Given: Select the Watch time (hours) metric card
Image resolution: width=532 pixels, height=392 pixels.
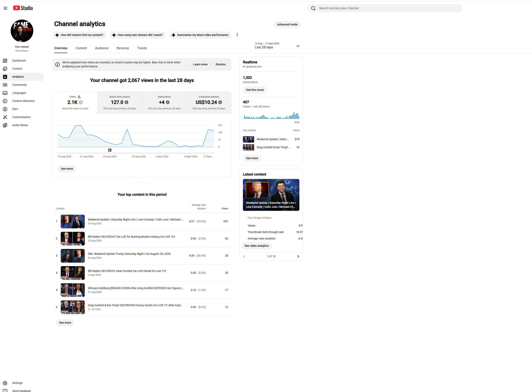Looking at the screenshot, I should [x=120, y=103].
